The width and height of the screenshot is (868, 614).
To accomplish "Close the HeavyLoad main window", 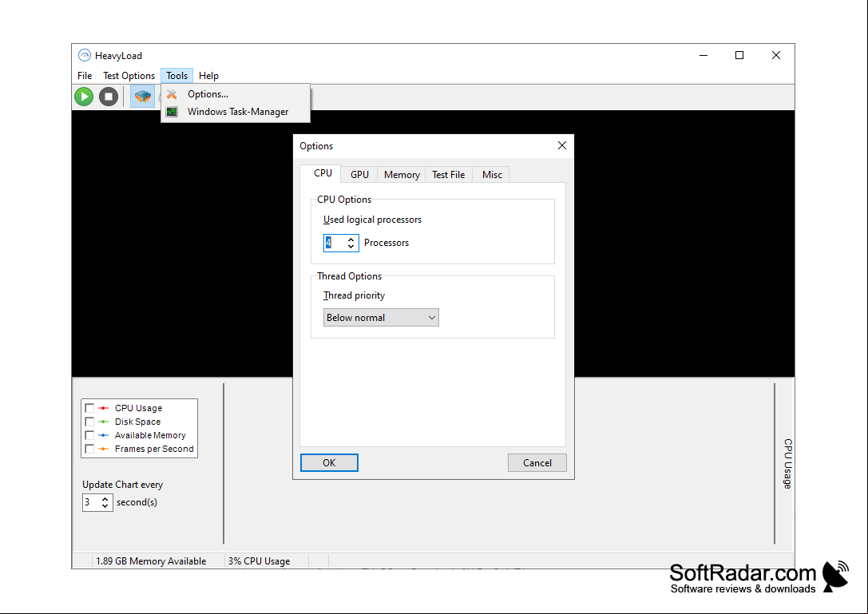I will point(776,55).
